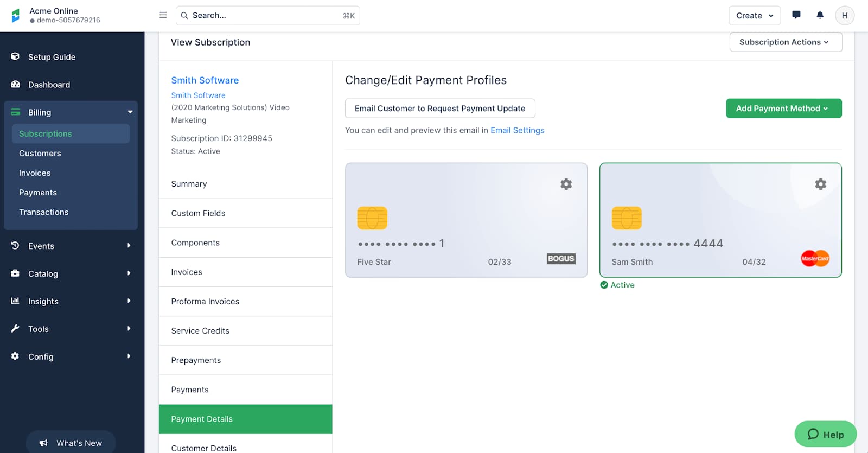Click the hamburger menu icon
Viewport: 868px width, 453px height.
click(x=163, y=15)
